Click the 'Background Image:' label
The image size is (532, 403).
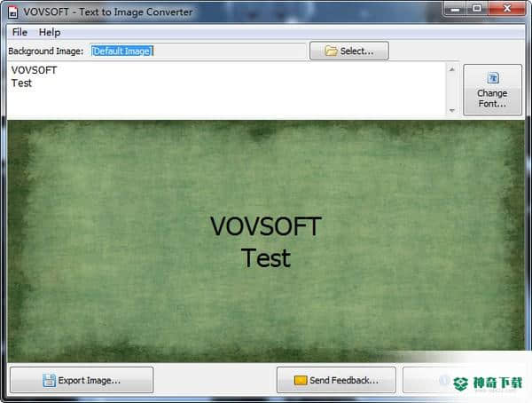(46, 51)
